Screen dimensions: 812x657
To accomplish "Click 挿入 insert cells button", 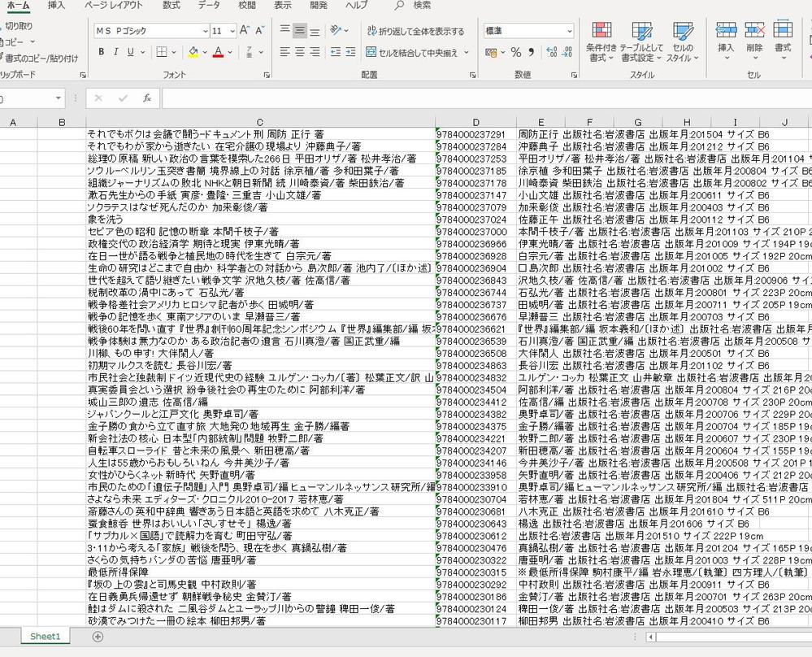I will tap(726, 41).
